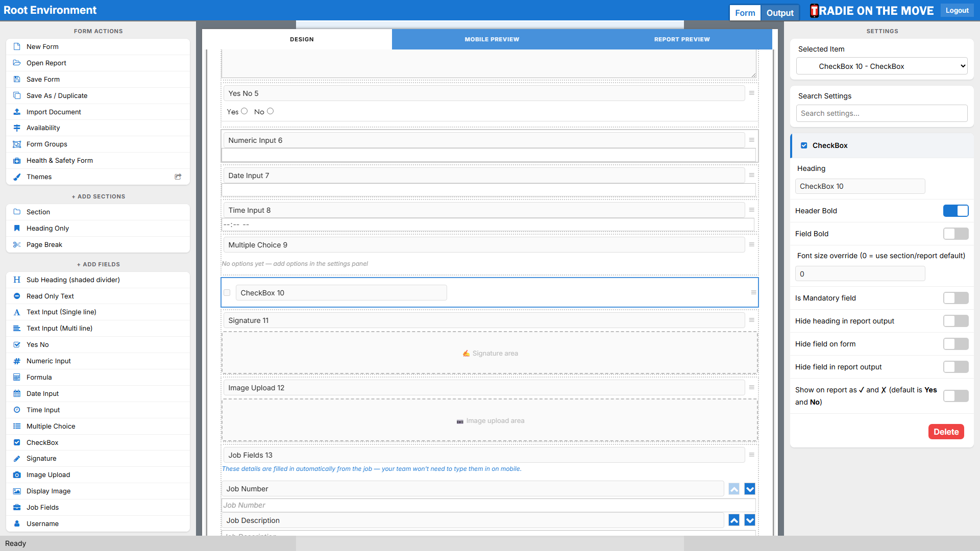Click the Heading text field in settings
Image resolution: width=980 pixels, height=551 pixels.
[860, 186]
